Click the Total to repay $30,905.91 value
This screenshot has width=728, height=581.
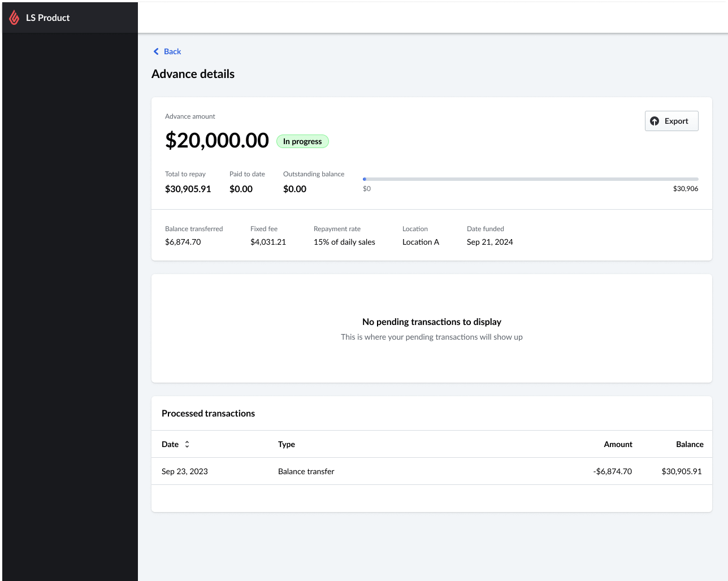point(188,189)
